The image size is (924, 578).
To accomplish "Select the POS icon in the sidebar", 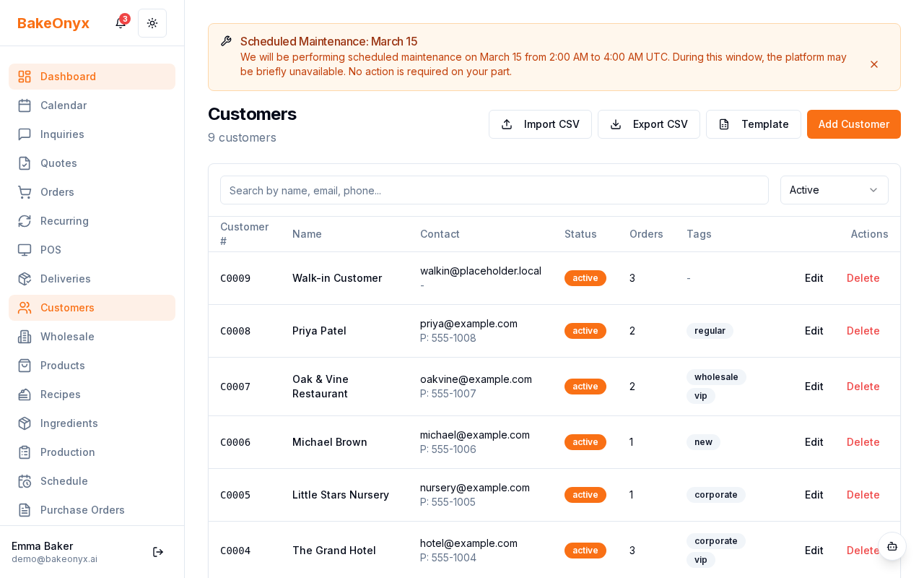I will click(24, 250).
